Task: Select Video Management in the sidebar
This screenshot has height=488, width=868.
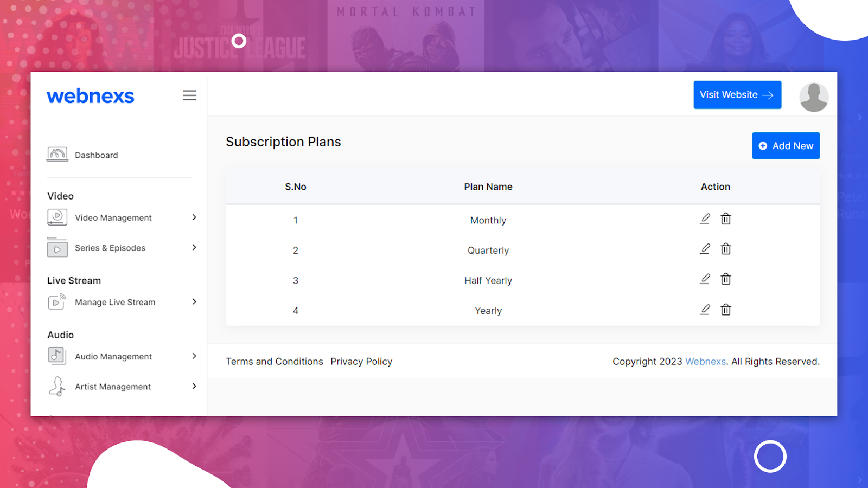Action: click(x=113, y=217)
